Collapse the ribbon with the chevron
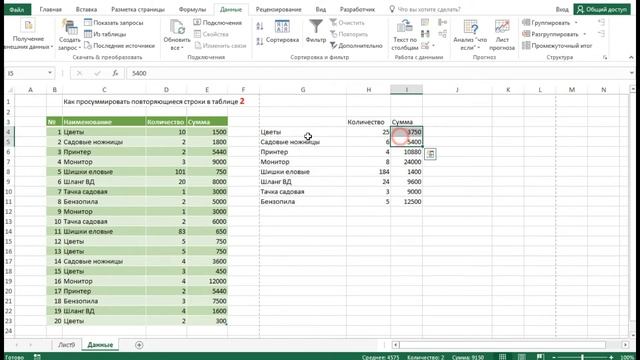640x360 pixels. [631, 58]
